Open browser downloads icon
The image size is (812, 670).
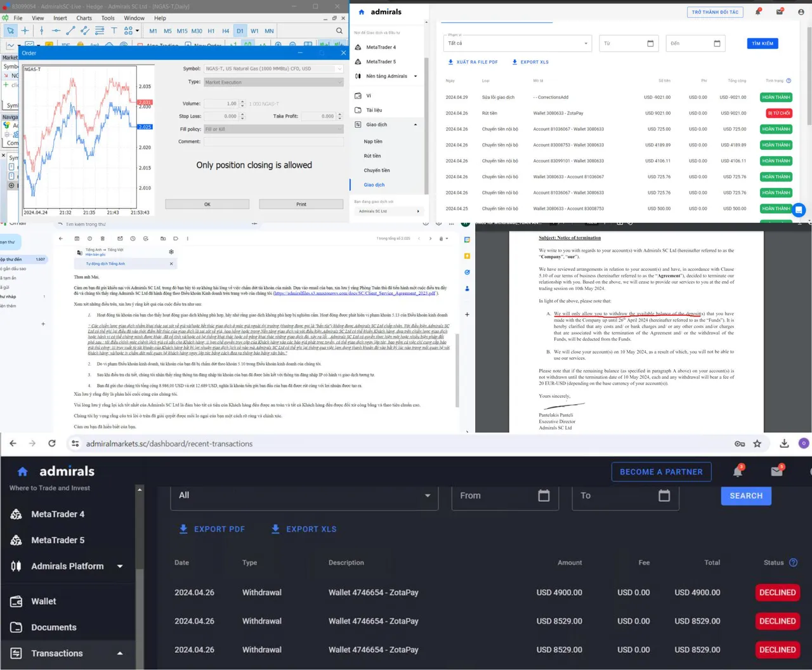[x=784, y=443]
